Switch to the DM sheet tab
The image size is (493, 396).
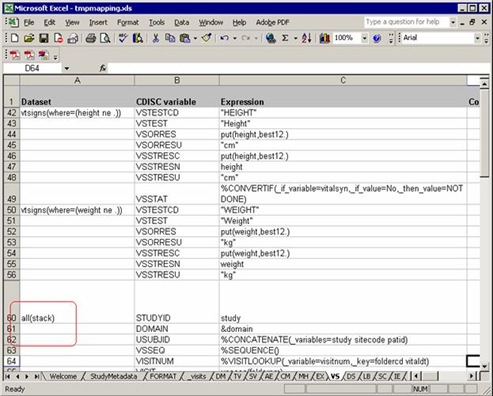click(221, 376)
